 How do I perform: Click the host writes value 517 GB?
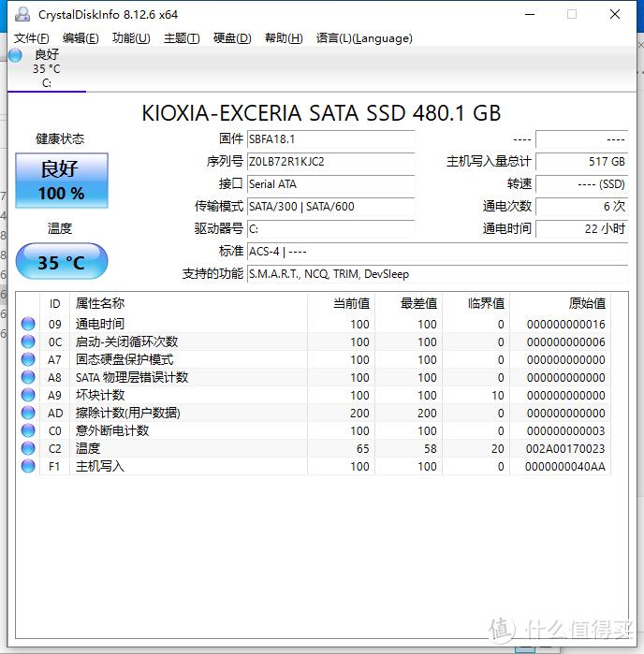click(x=582, y=162)
